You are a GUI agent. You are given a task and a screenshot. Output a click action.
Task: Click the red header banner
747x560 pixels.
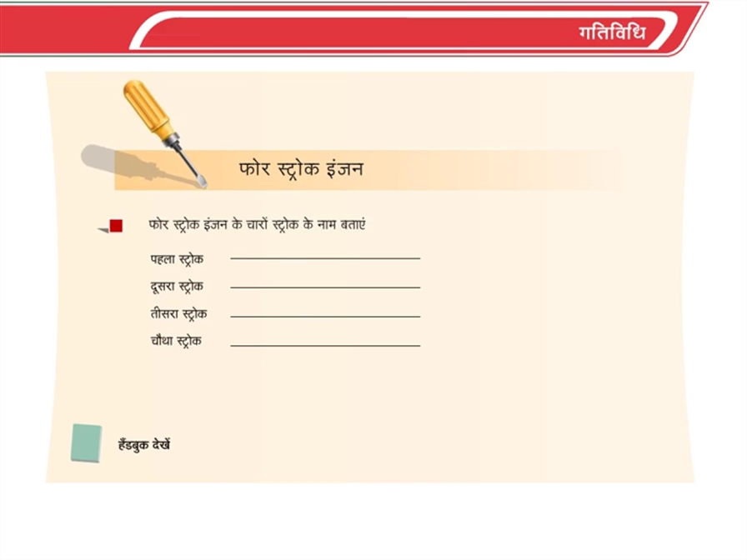(353, 29)
